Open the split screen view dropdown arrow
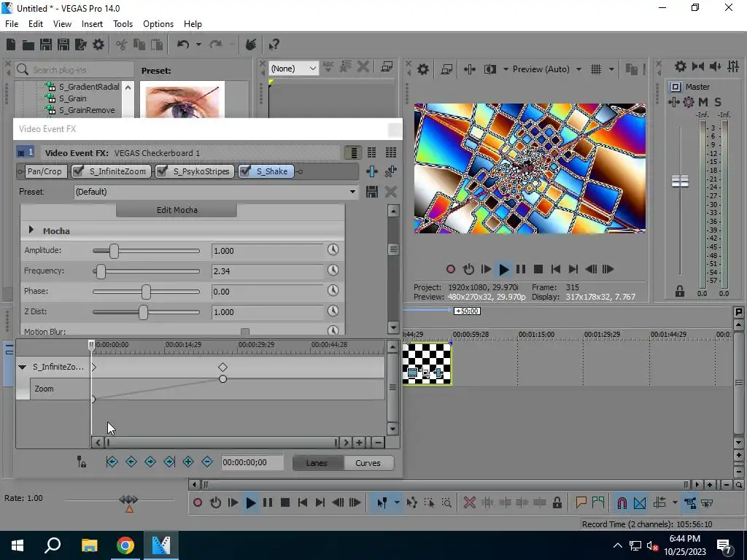 click(505, 69)
